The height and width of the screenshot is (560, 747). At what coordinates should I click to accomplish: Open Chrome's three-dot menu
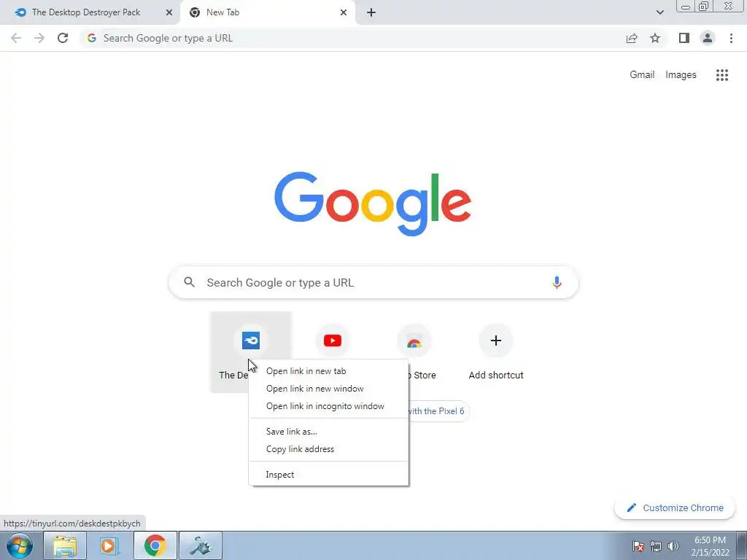731,38
